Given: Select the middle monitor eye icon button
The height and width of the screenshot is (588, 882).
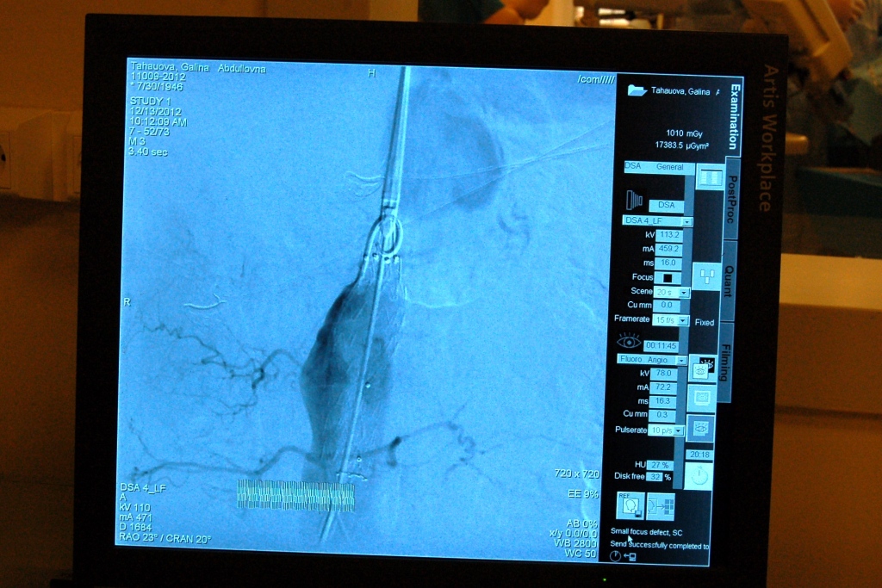Looking at the screenshot, I should pyautogui.click(x=701, y=399).
